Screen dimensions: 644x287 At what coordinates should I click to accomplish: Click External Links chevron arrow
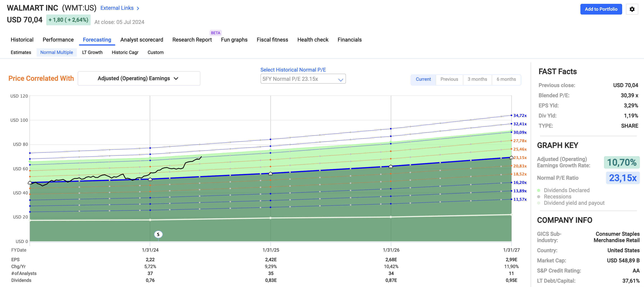click(138, 8)
